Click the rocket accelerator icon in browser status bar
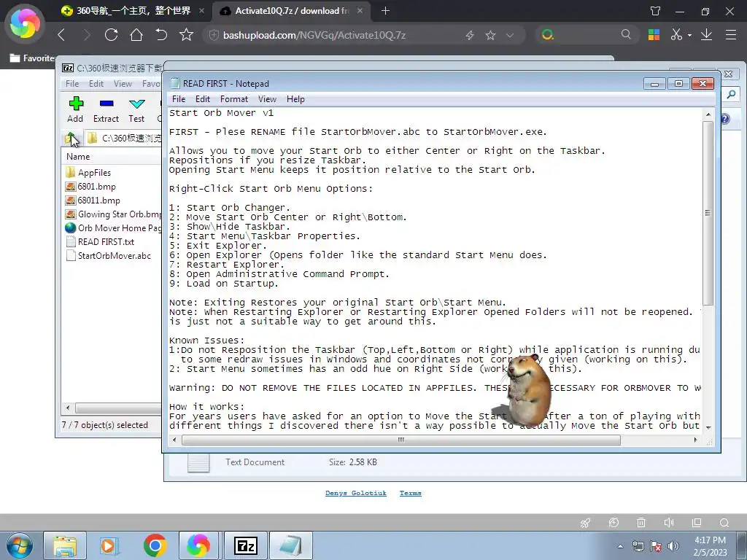 (586, 523)
